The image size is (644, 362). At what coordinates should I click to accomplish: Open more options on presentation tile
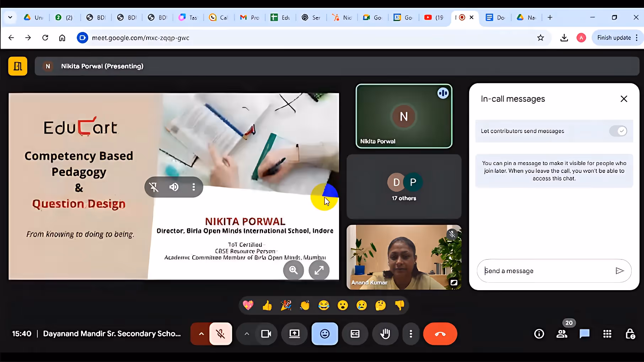point(194,187)
